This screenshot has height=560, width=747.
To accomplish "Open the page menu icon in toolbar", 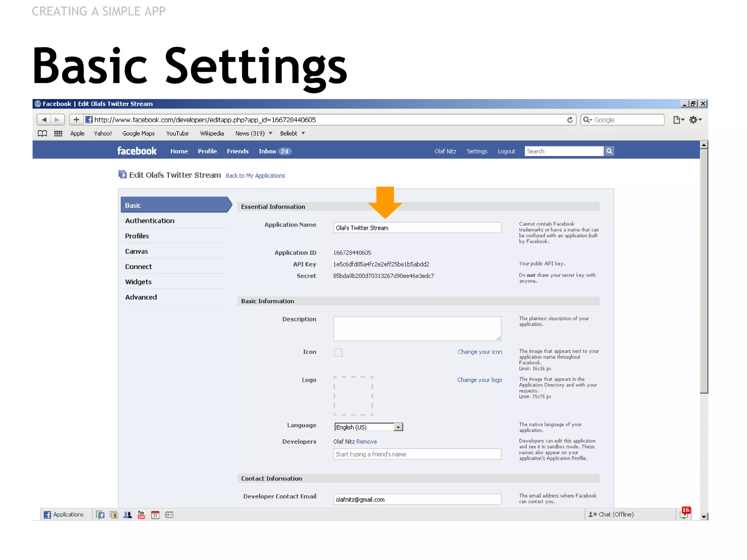I will click(x=678, y=120).
